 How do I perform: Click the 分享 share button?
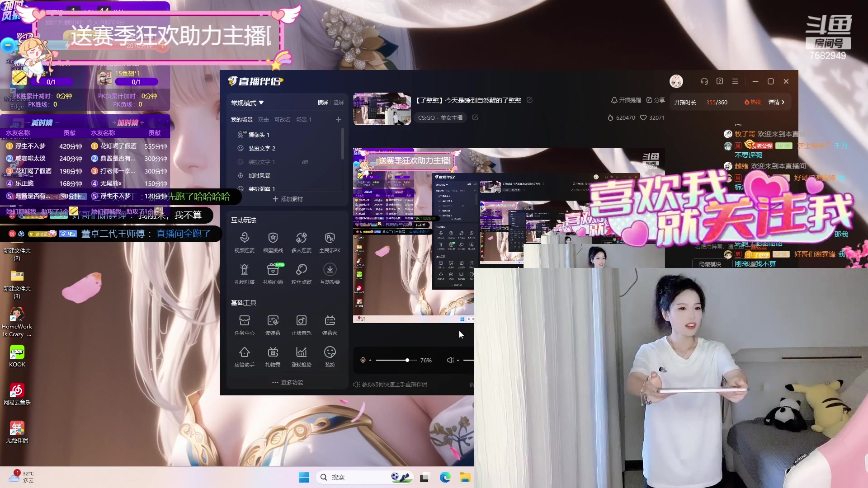tap(656, 100)
